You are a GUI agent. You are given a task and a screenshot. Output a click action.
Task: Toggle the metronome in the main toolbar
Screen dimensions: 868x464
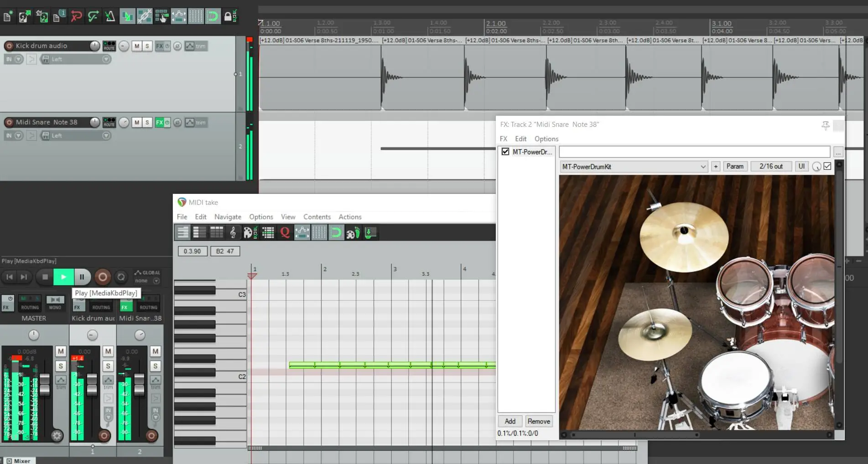tap(110, 16)
